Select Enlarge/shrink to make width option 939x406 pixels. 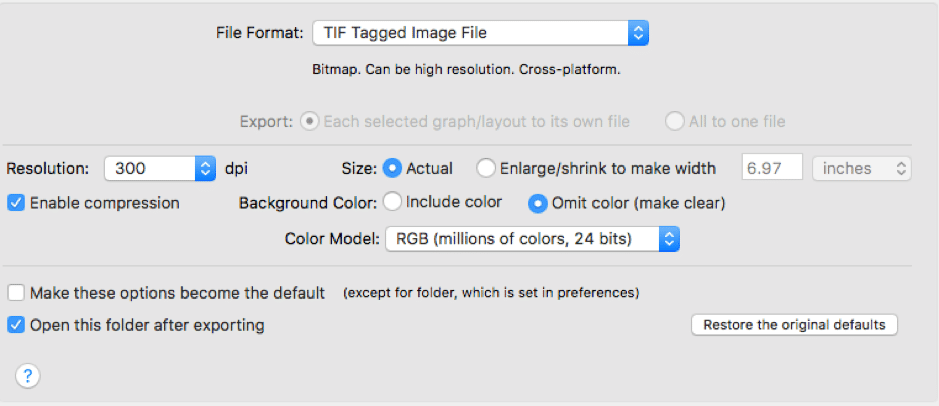[486, 168]
